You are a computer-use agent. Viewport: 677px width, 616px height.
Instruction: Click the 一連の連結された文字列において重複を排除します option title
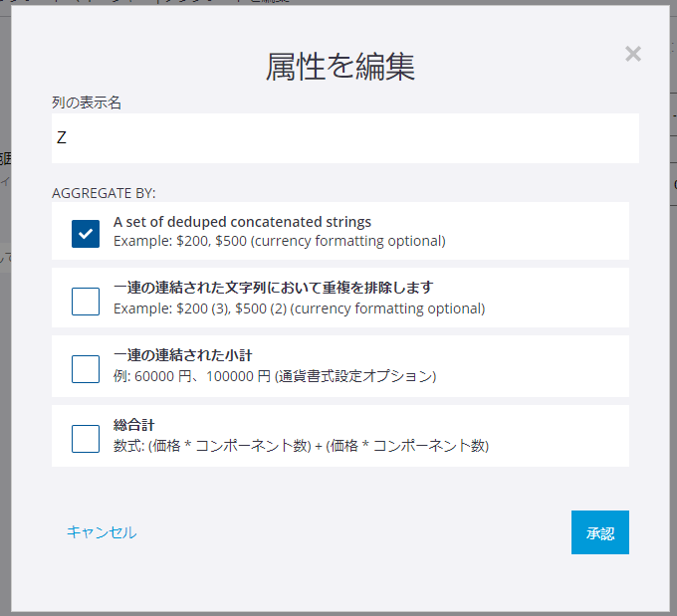click(x=273, y=288)
